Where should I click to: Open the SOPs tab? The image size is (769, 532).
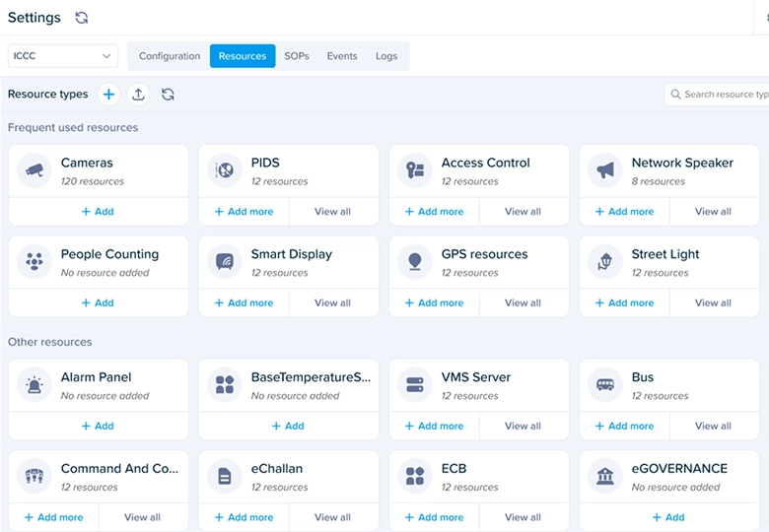click(297, 56)
